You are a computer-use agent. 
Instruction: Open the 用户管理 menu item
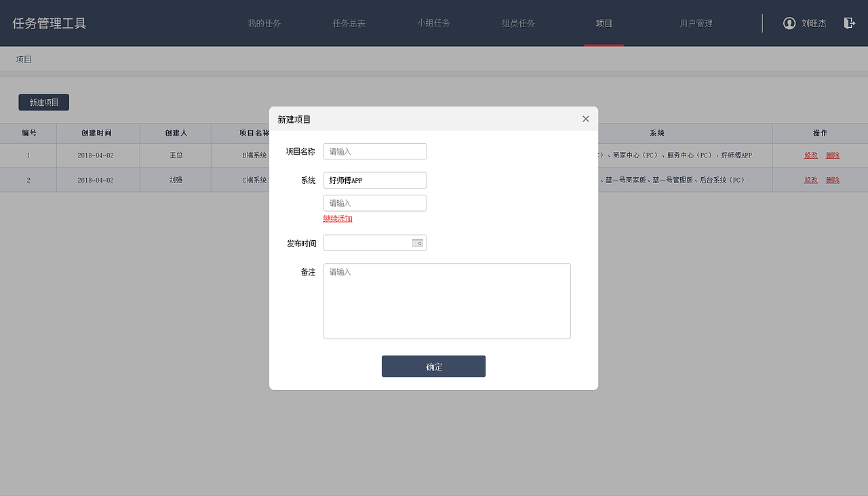point(696,22)
